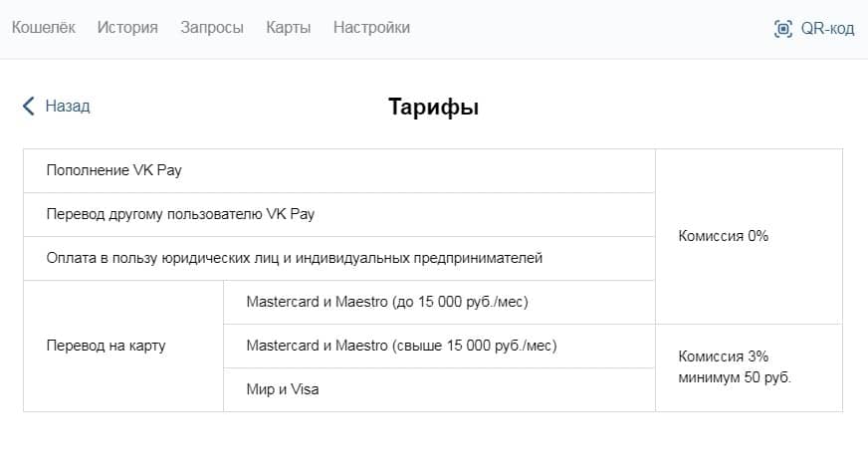Image resolution: width=868 pixels, height=473 pixels.
Task: Open the Кошелёк tab
Action: pos(43,27)
